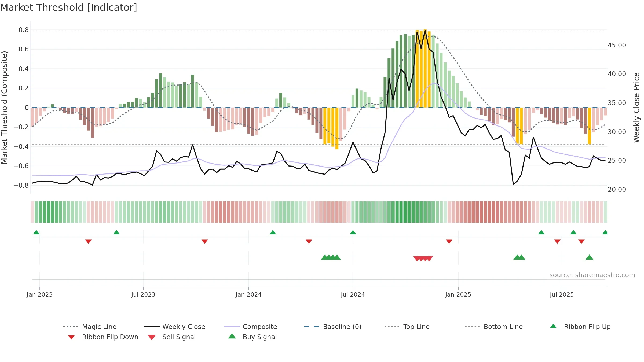
Task: Click the Sell Signal legend triangle icon
Action: 152,337
